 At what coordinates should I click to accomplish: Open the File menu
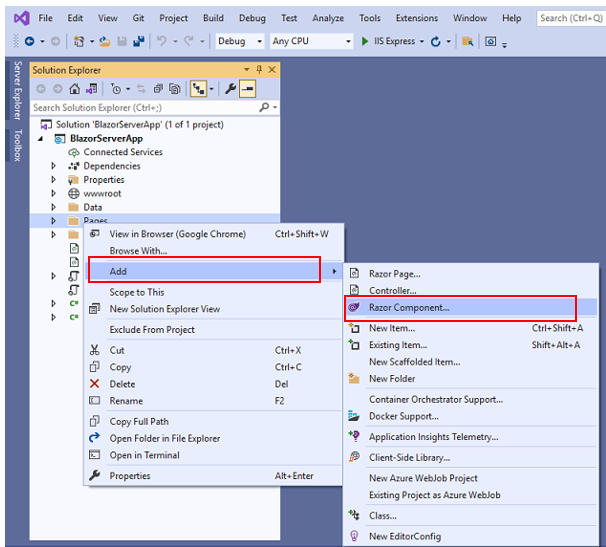point(45,18)
